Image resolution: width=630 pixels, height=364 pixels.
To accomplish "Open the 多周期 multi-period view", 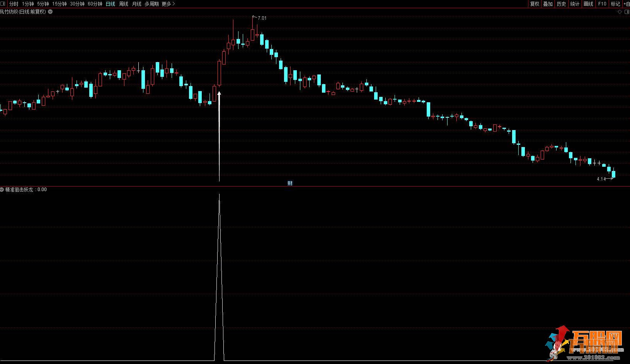I will [152, 4].
